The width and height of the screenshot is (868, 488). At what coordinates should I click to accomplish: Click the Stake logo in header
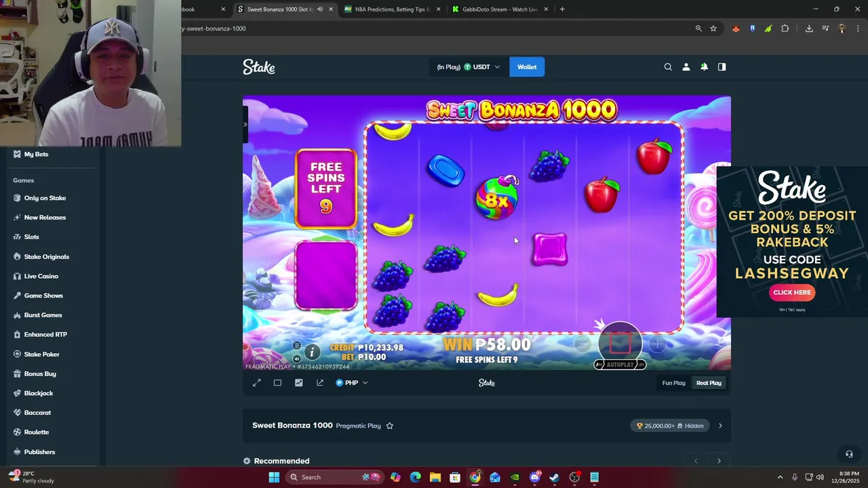[259, 67]
